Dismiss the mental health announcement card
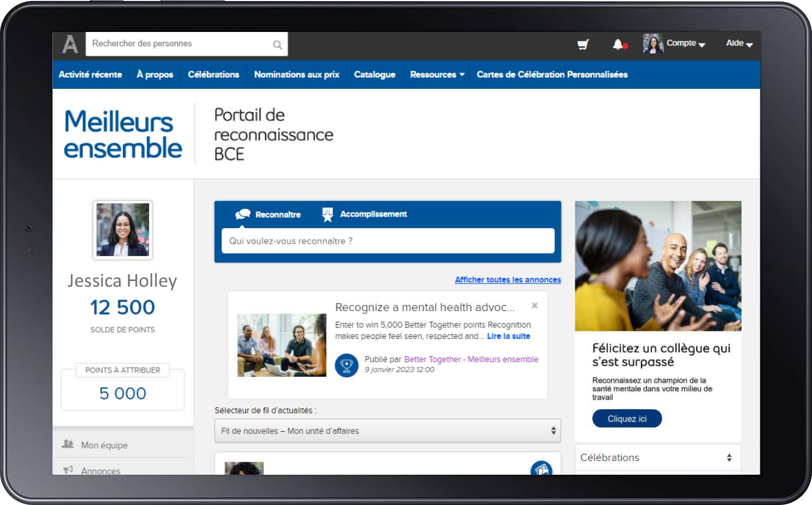 click(x=535, y=305)
